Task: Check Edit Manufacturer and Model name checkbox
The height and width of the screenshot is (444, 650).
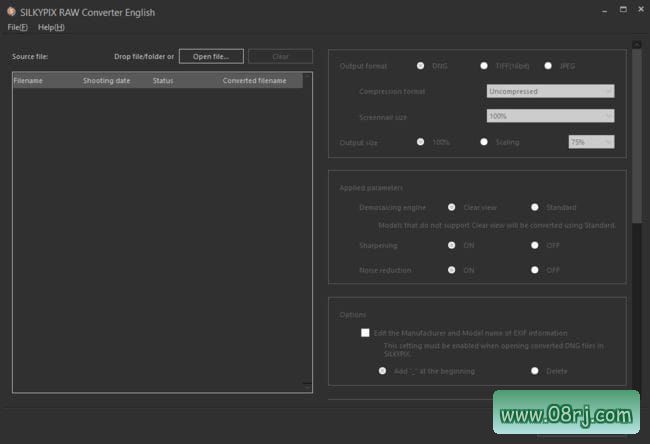Action: 365,332
